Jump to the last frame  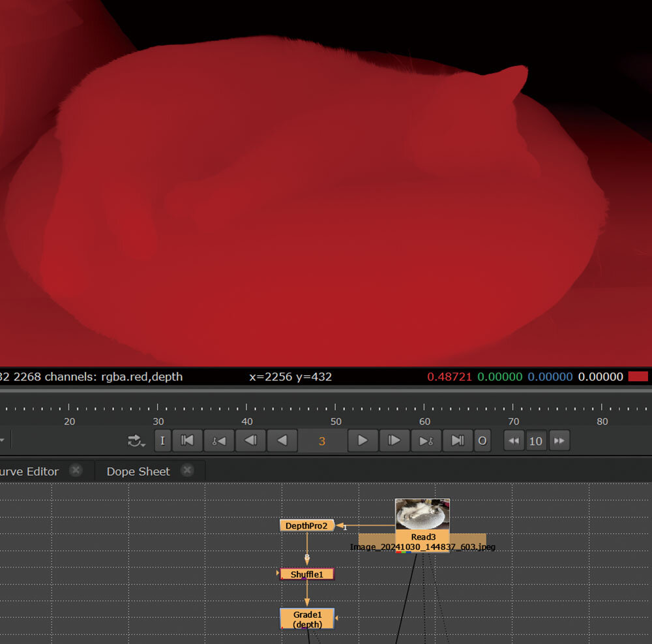(458, 441)
